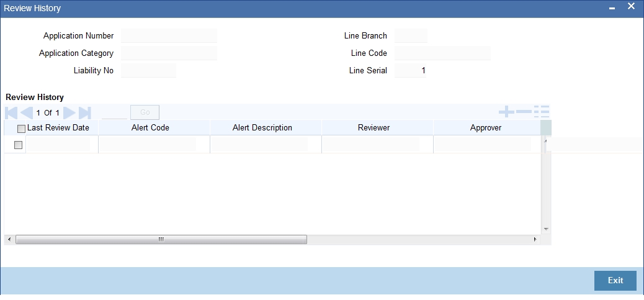Minimize the Review History window
Image resolution: width=644 pixels, height=300 pixels.
tap(612, 9)
